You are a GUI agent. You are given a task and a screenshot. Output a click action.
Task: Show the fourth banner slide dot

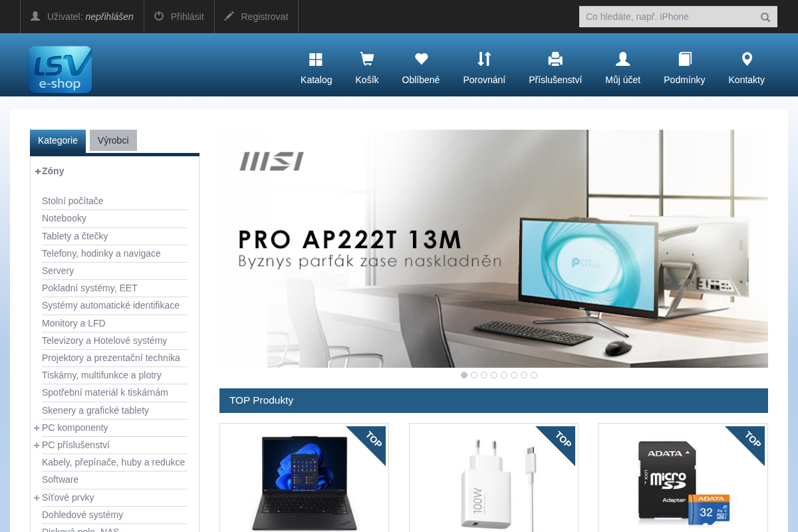[x=494, y=375]
